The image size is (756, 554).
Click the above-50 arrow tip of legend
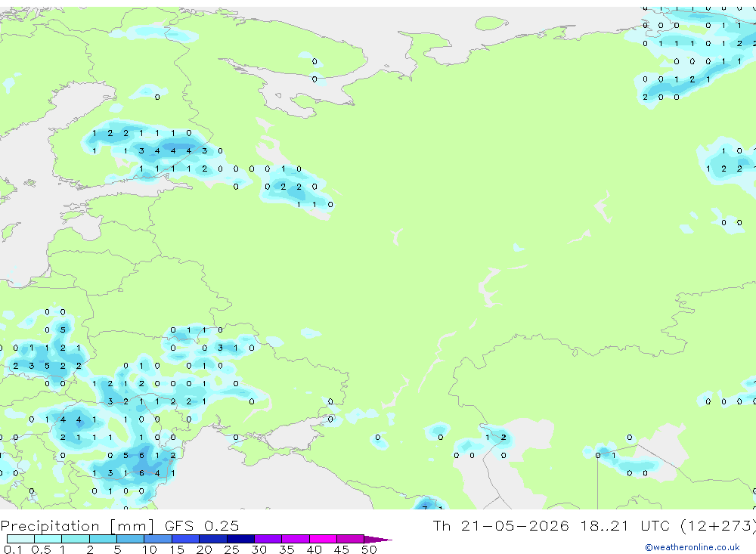[377, 539]
